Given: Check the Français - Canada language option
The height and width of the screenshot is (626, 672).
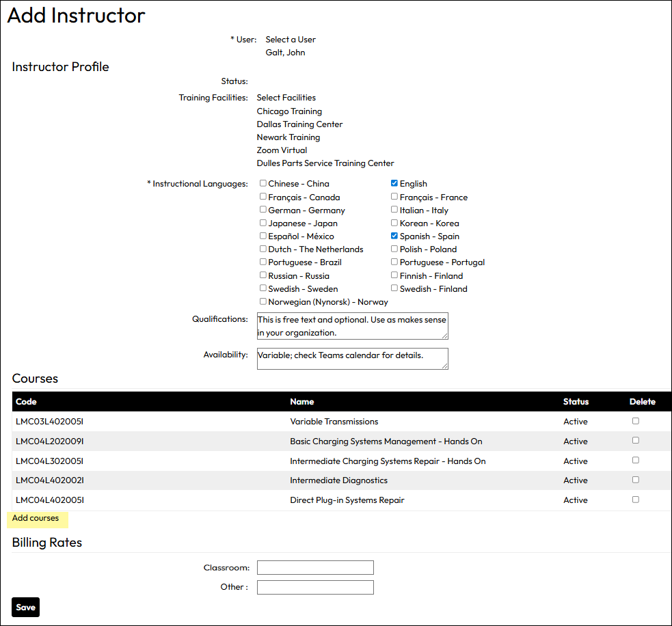Looking at the screenshot, I should (x=263, y=196).
